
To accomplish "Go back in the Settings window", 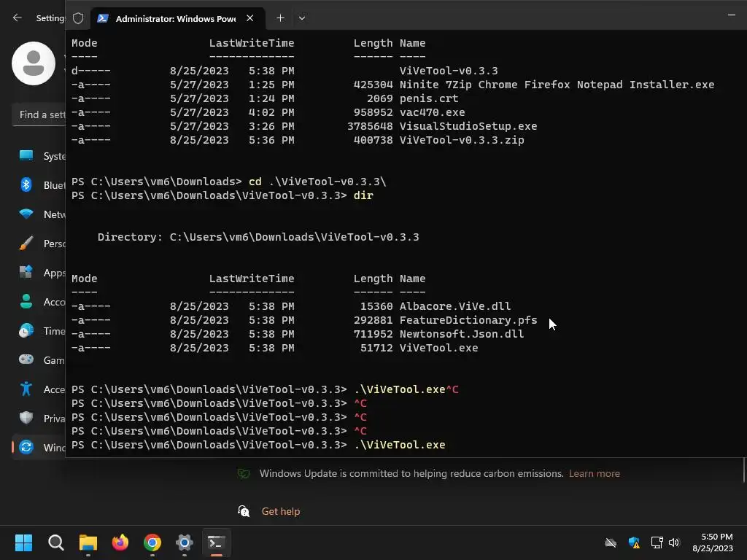I will 18,17.
